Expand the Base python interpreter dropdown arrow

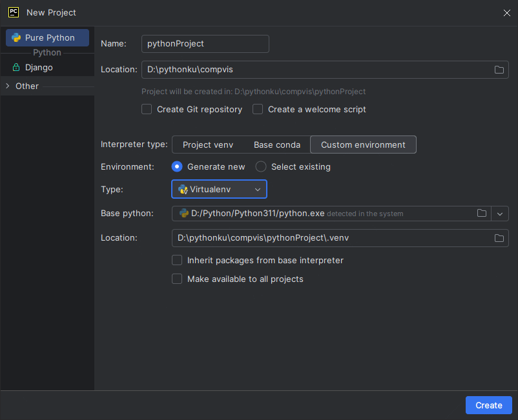click(500, 214)
